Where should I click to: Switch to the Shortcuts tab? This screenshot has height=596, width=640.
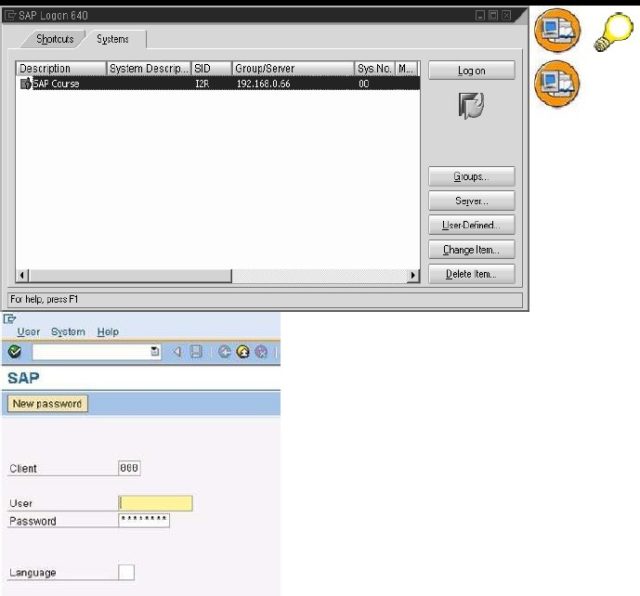pos(55,39)
